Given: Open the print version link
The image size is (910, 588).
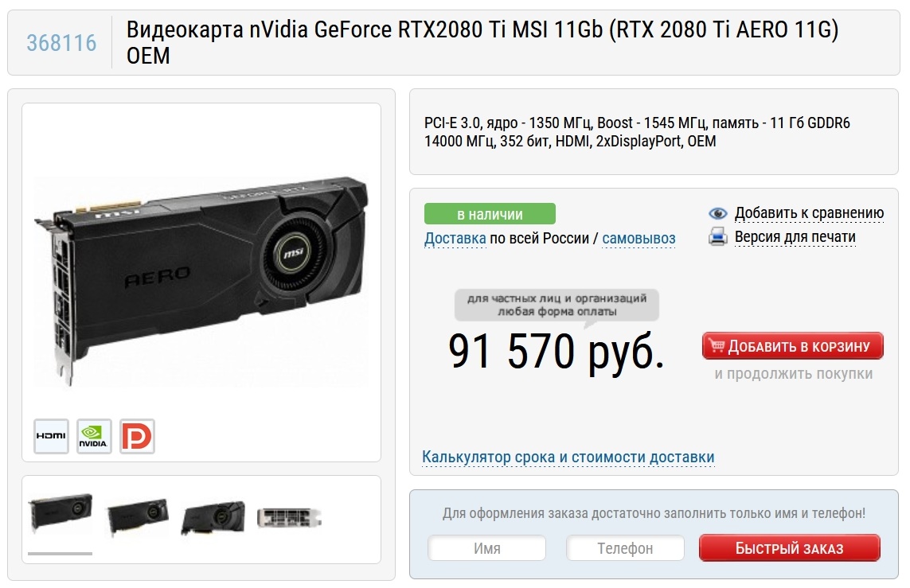Looking at the screenshot, I should point(795,237).
